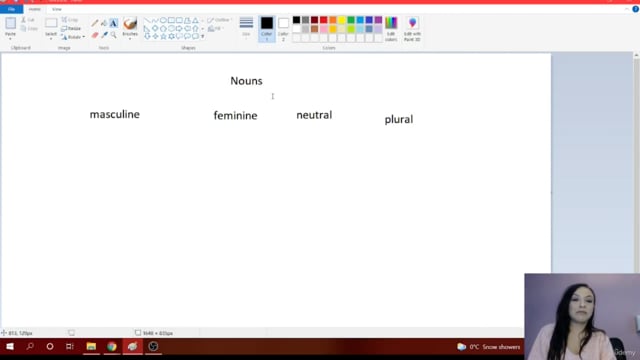Open the shape Outline dropdown
This screenshot has width=640, height=360.
coord(219,20)
